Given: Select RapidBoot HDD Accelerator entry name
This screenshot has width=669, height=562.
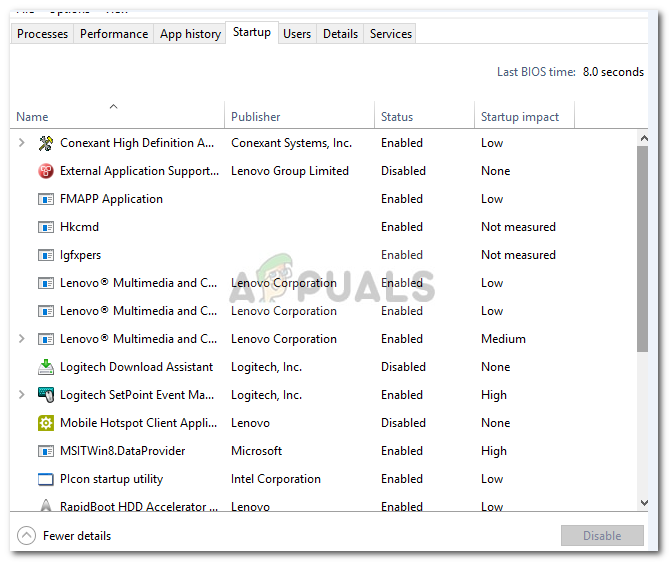Looking at the screenshot, I should pos(139,507).
